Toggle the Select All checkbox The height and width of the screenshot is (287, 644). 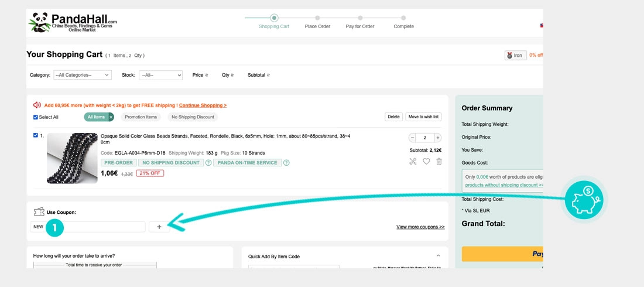(36, 117)
